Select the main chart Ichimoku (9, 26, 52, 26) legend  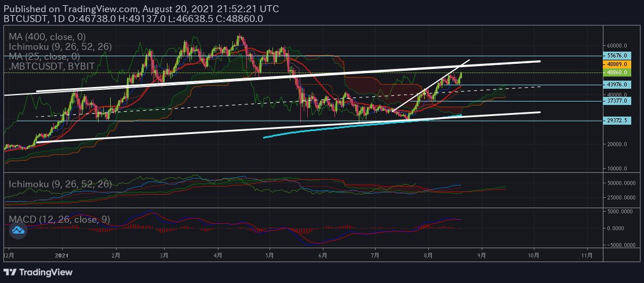[x=60, y=47]
